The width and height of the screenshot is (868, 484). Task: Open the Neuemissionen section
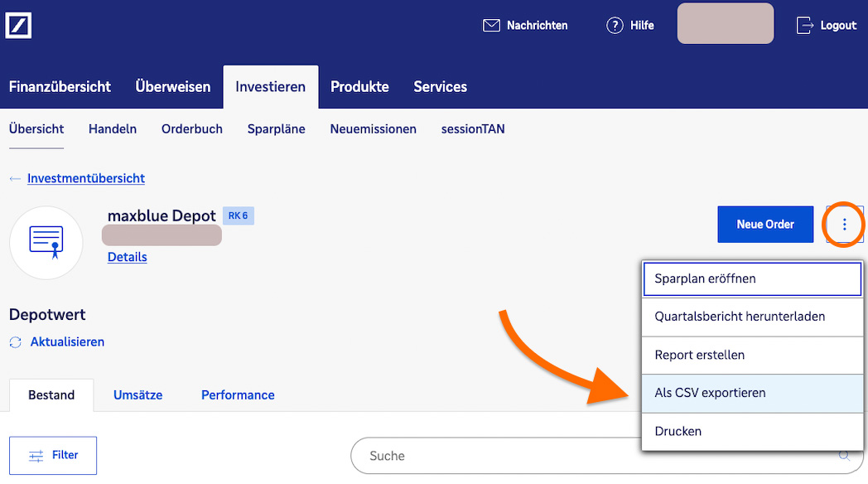373,129
